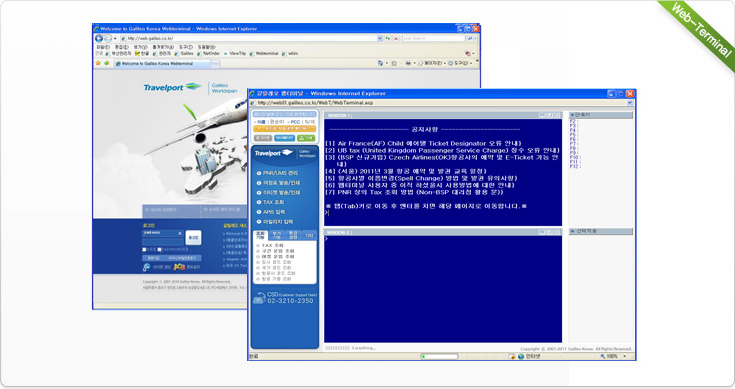Open the View menu in the back IE window
Image resolution: width=735 pixels, height=389 pixels.
141,47
